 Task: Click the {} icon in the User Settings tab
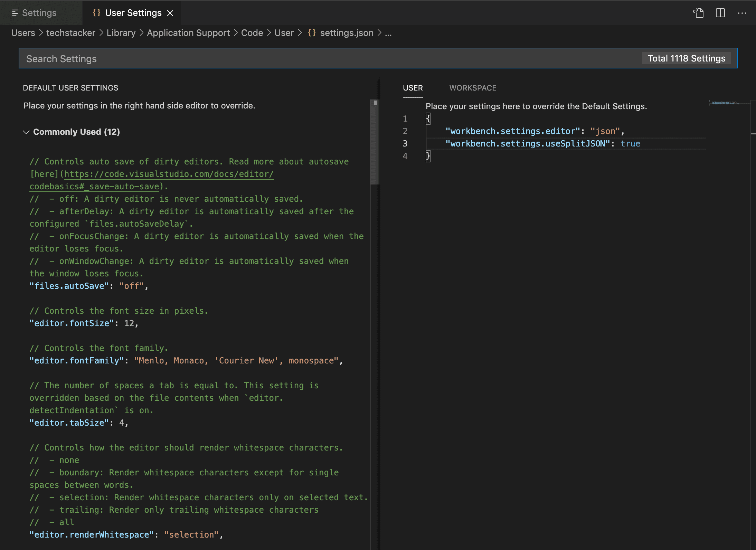[96, 13]
